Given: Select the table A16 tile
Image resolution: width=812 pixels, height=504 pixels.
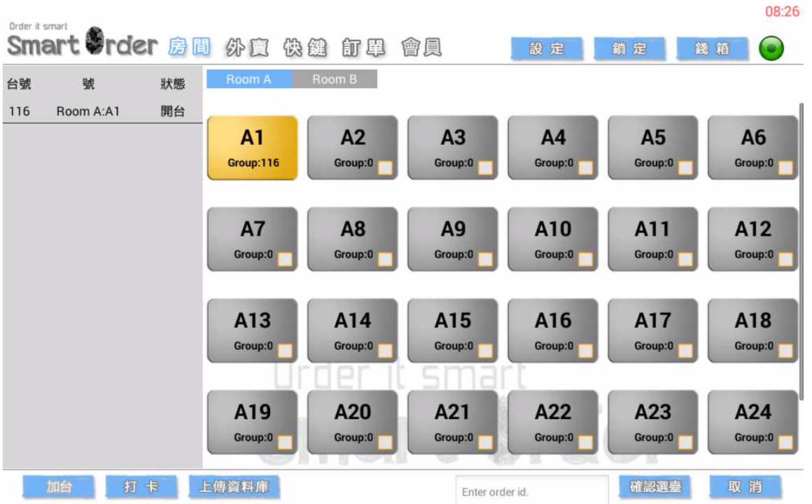Looking at the screenshot, I should (x=553, y=330).
